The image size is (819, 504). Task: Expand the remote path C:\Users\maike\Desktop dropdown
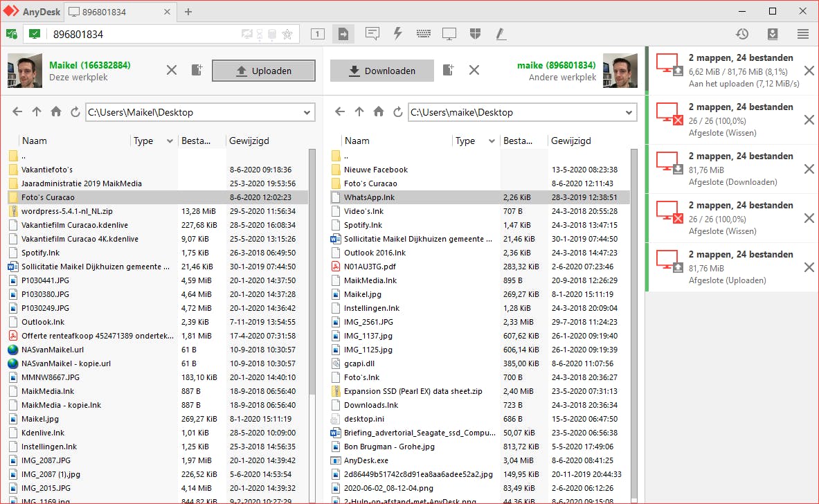click(x=629, y=112)
